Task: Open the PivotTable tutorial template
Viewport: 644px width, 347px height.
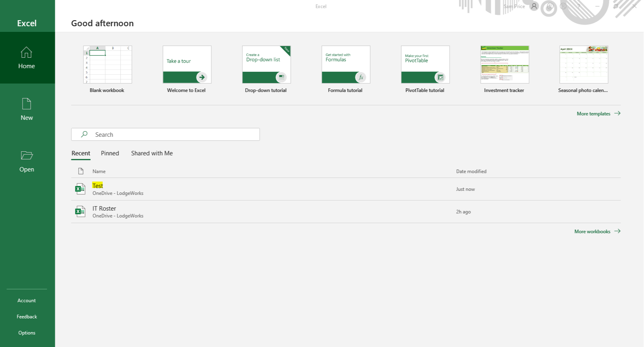Action: pyautogui.click(x=425, y=69)
